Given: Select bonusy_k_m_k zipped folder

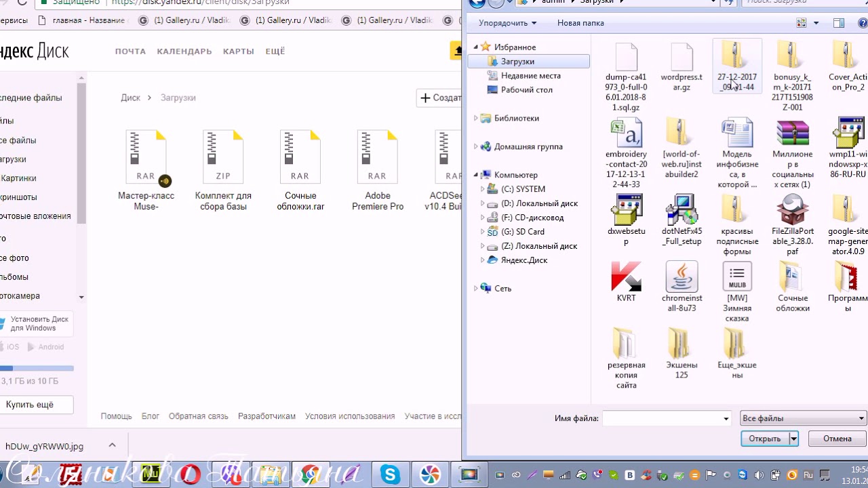Looking at the screenshot, I should pos(792,76).
